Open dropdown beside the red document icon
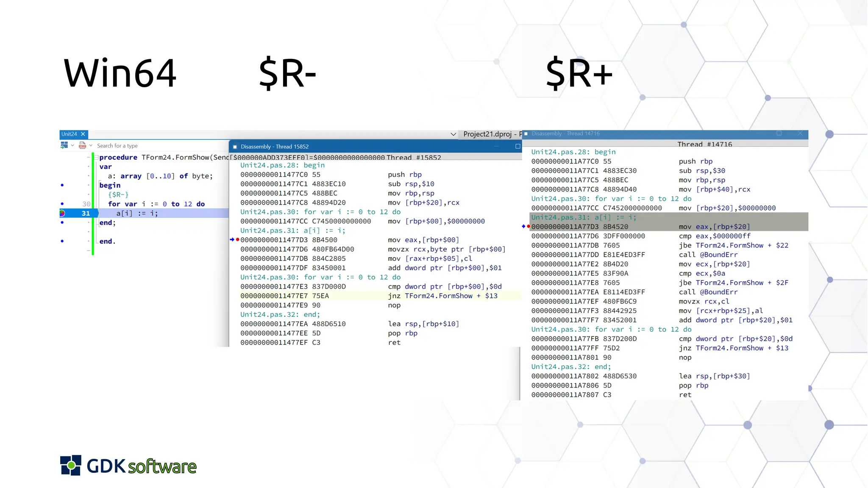868x488 pixels. tap(91, 146)
